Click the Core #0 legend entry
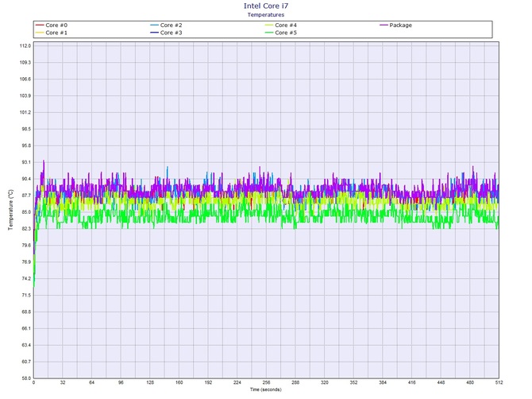532x399 pixels. click(52, 25)
